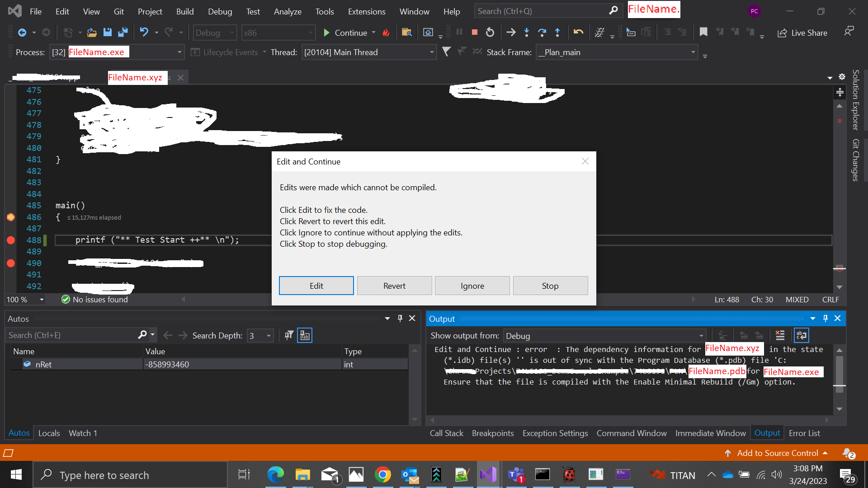Image resolution: width=868 pixels, height=488 pixels.
Task: Toggle word wrap in Output panel
Action: (801, 335)
